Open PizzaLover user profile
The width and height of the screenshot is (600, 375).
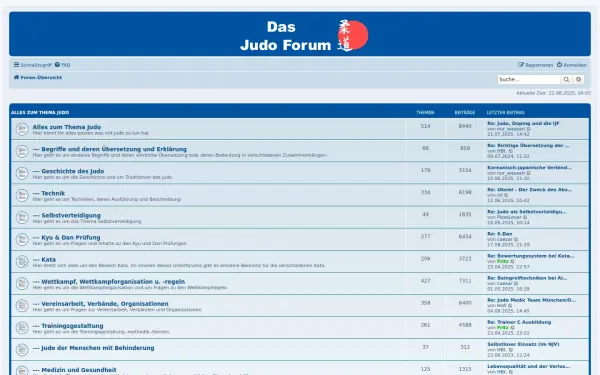pos(509,217)
